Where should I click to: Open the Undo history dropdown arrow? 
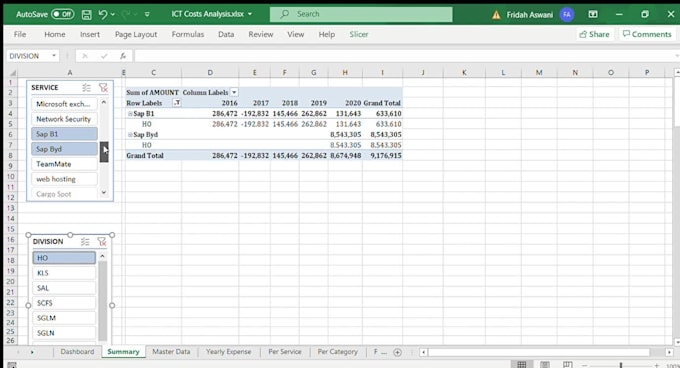coord(113,14)
